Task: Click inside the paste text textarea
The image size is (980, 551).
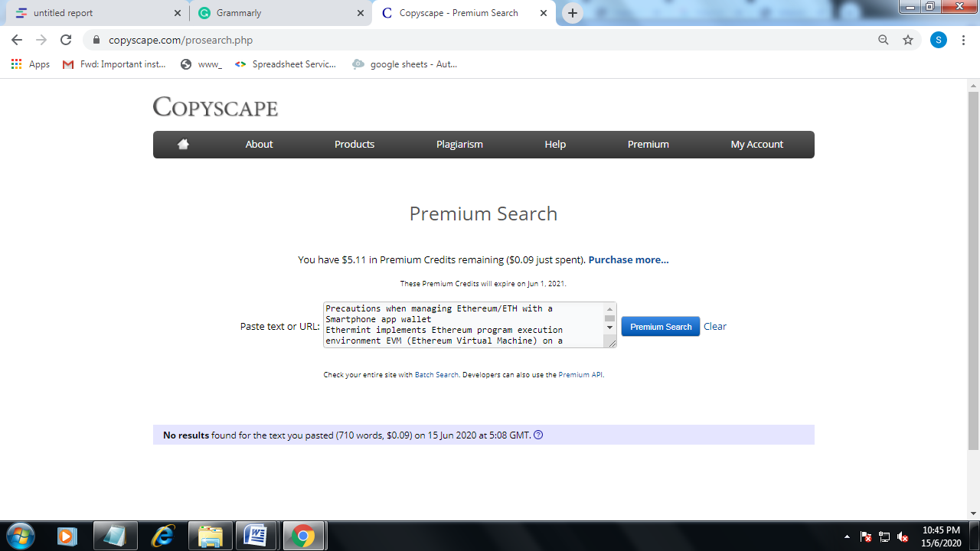Action: point(463,324)
